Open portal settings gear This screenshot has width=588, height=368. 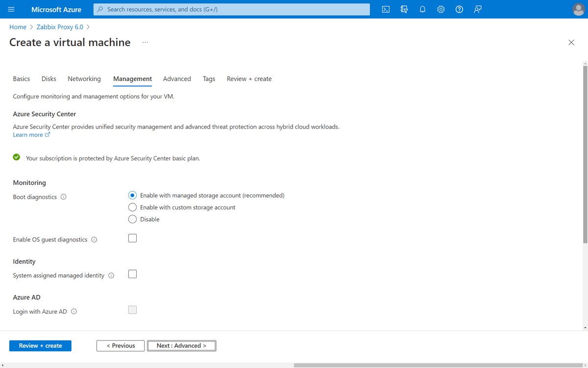point(441,9)
